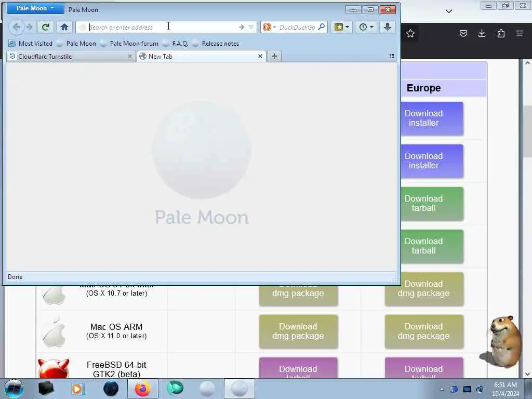Click the Most Visited bookmark folder icon
The width and height of the screenshot is (532, 399).
(x=12, y=44)
